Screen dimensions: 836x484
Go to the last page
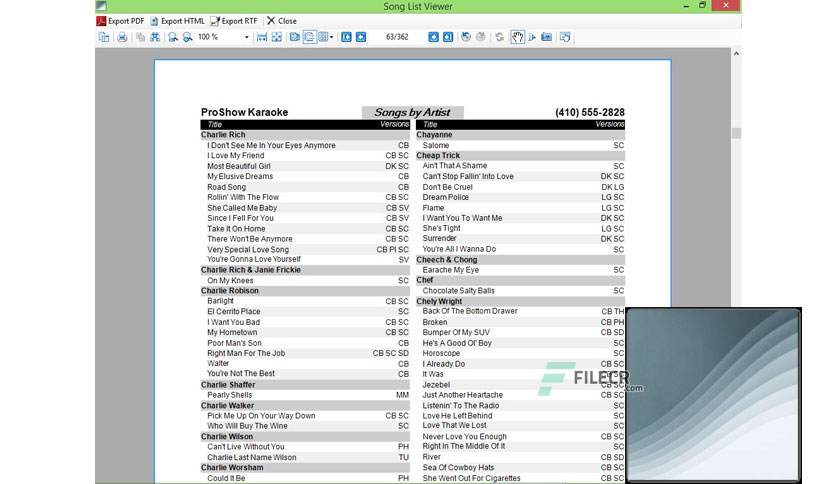tap(448, 37)
